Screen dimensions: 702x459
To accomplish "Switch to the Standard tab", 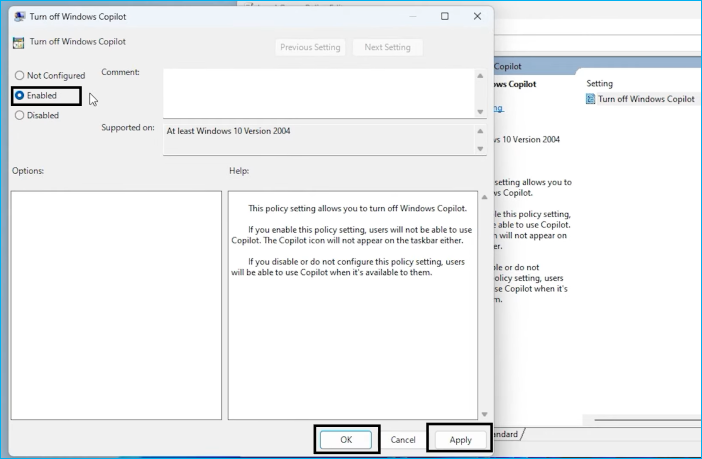I will tap(508, 434).
